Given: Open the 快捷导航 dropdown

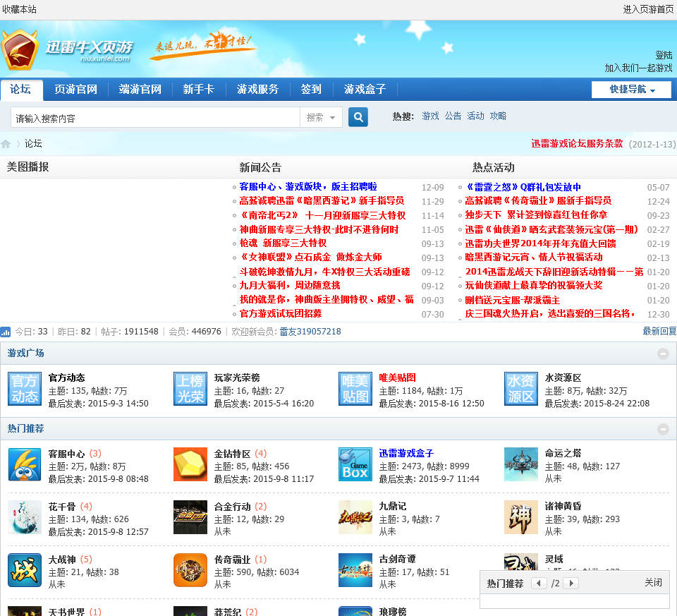Looking at the screenshot, I should (631, 90).
